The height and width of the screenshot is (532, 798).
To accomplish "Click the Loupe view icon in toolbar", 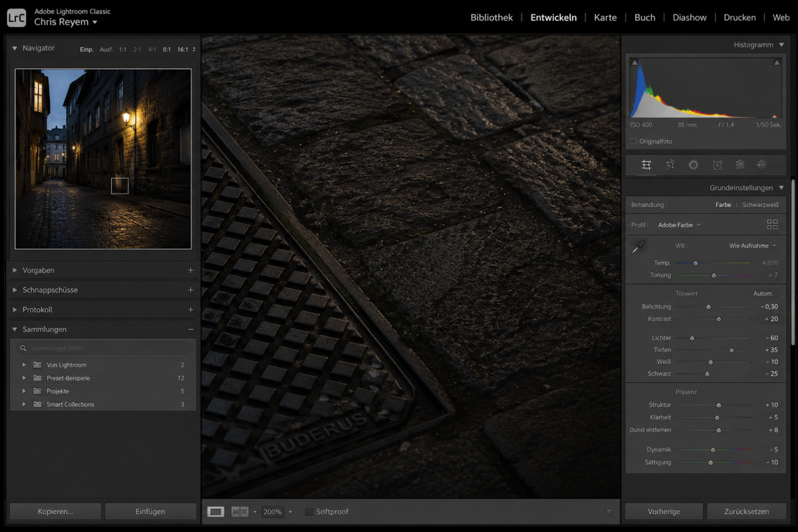I will coord(215,511).
